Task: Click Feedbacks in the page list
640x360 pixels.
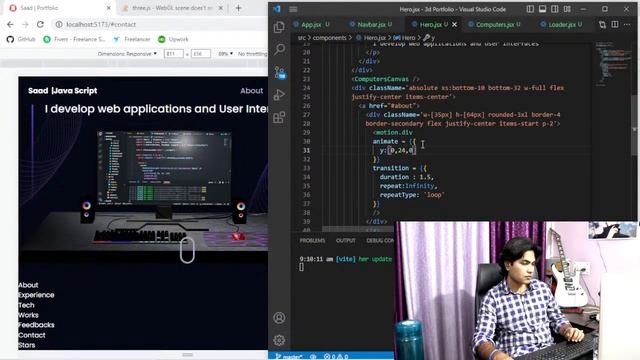Action: pos(36,325)
